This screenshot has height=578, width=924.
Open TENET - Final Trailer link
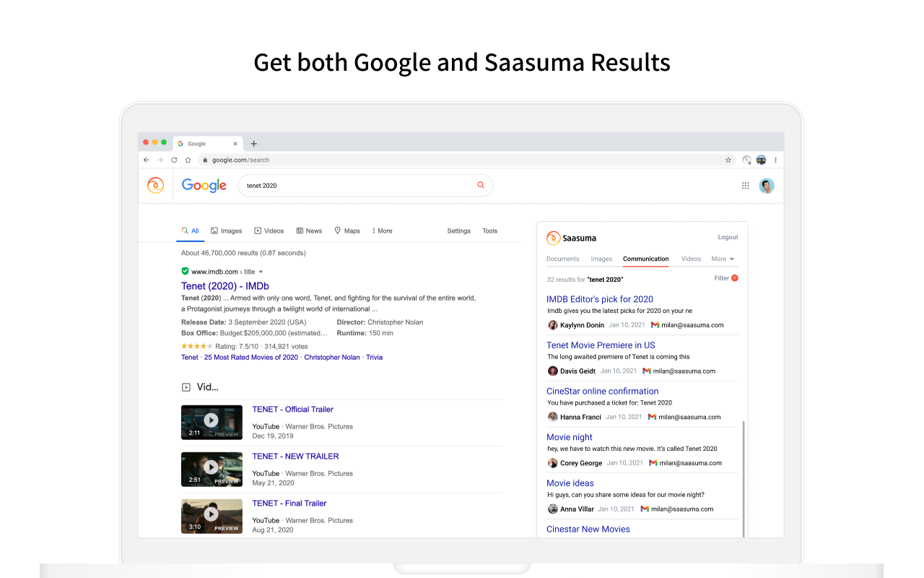pos(289,504)
